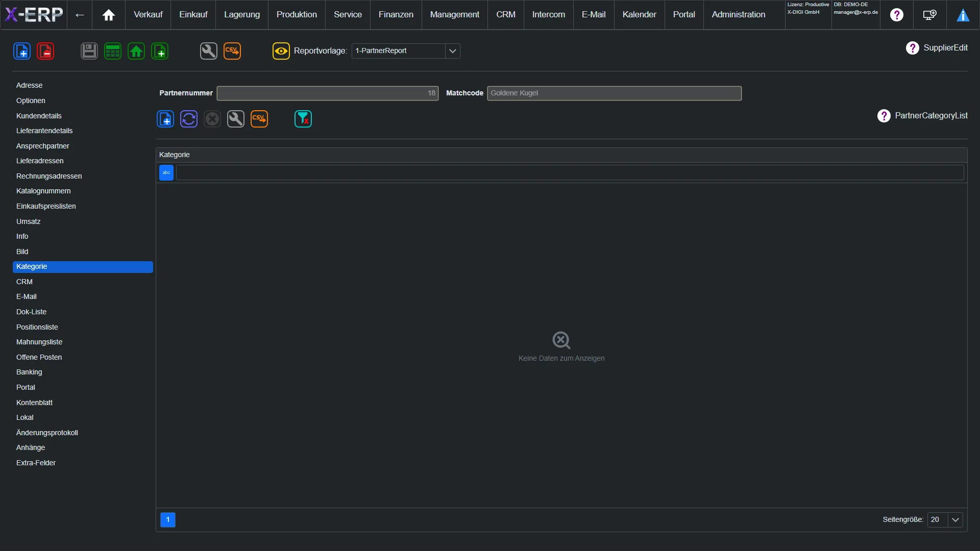980x551 pixels.
Task: Click the blue info triangle icon
Action: tap(963, 15)
